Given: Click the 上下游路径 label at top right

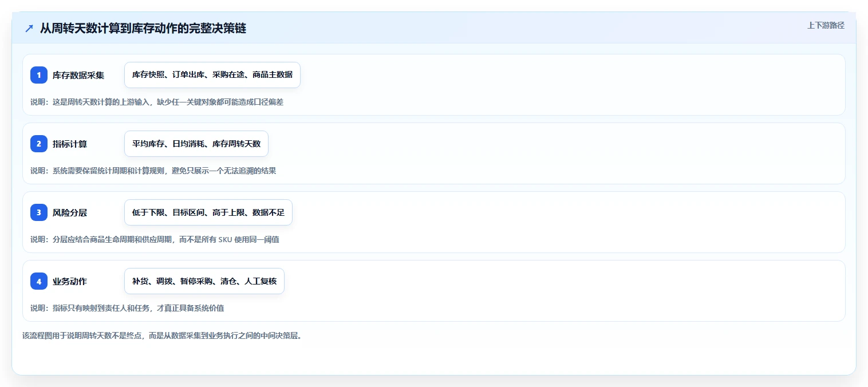Looking at the screenshot, I should 826,25.
